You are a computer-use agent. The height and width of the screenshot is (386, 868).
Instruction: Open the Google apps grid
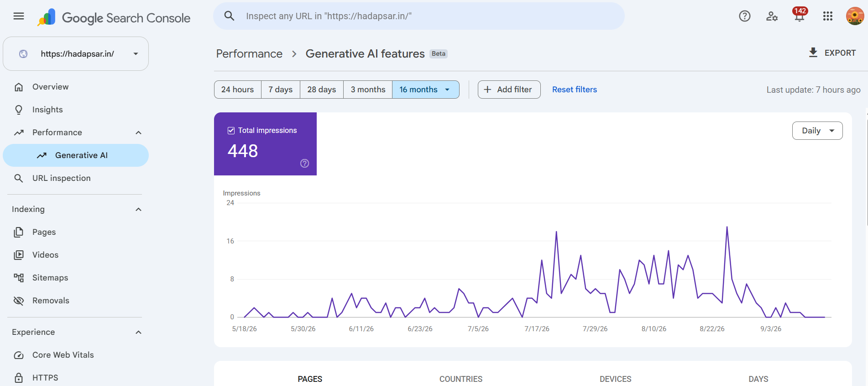tap(828, 16)
